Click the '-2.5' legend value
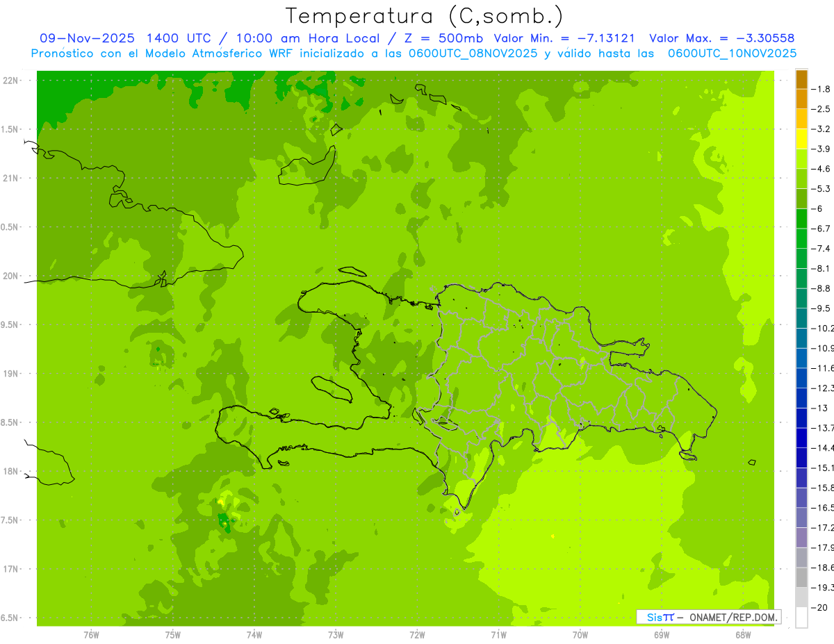834x644 pixels. point(821,109)
